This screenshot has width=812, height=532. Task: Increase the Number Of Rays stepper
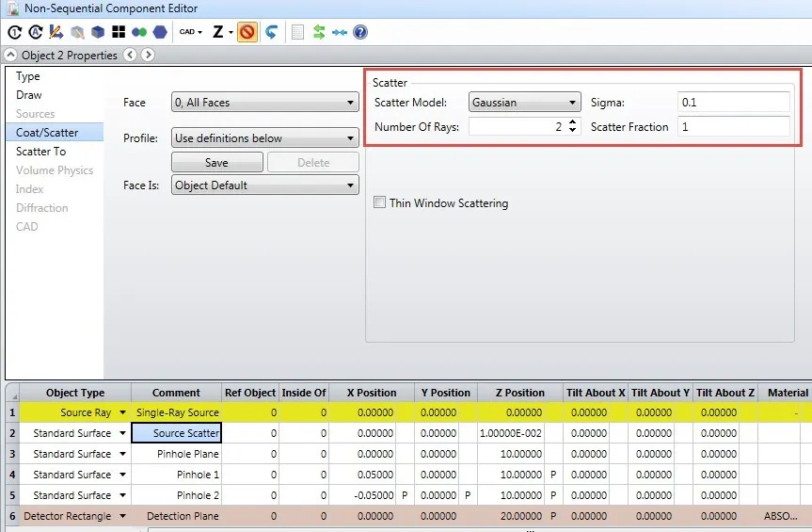coord(573,122)
